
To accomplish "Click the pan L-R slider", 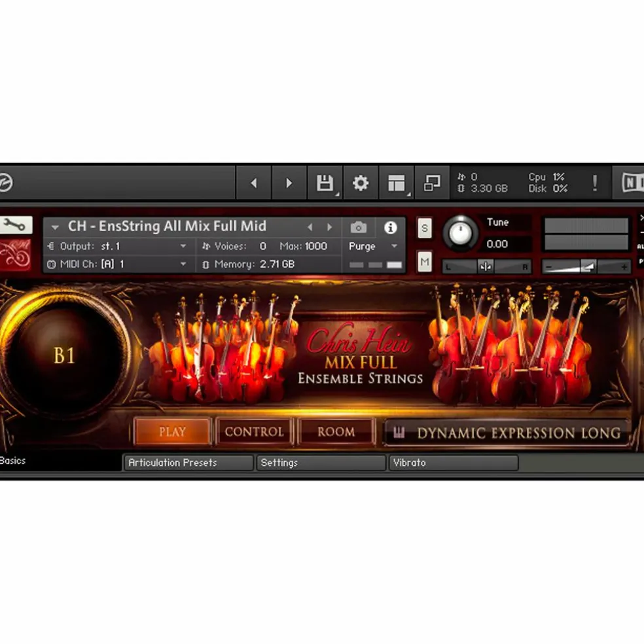I will (487, 266).
